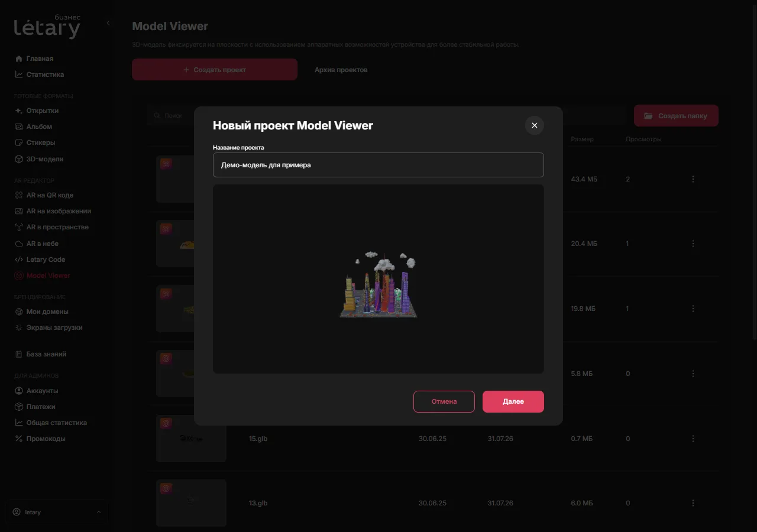Image resolution: width=757 pixels, height=532 pixels.
Task: Open the options menu for the 19.8 МБ row
Action: tap(693, 309)
